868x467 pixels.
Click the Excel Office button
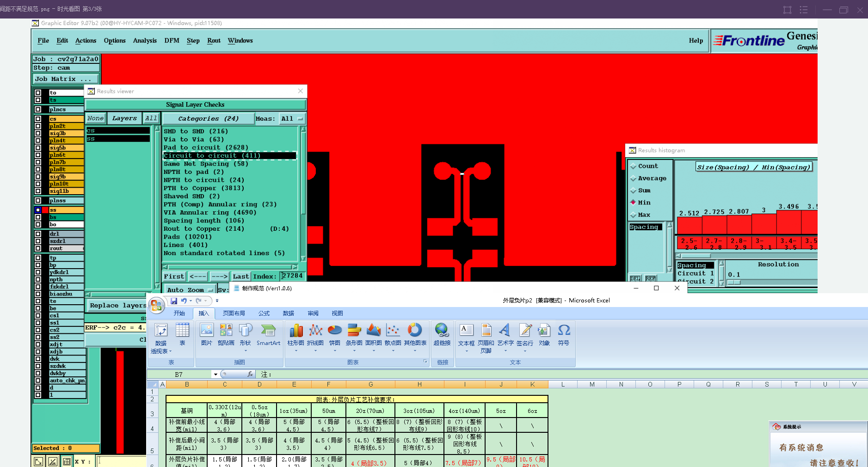pos(156,305)
